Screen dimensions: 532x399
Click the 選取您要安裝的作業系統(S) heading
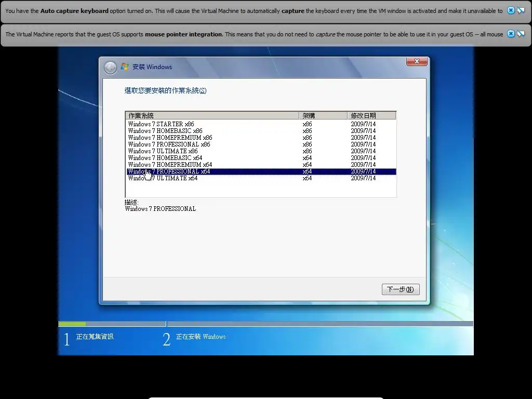pos(166,90)
